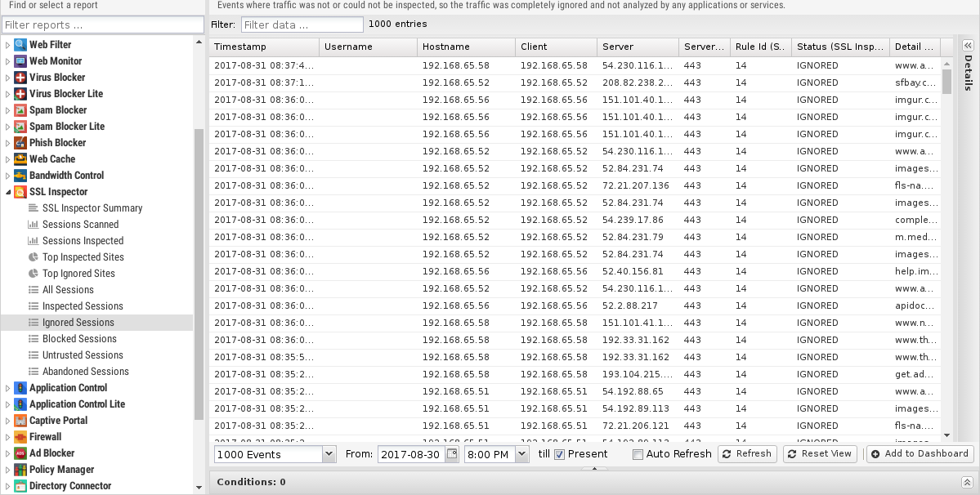Screen dimensions: 980x495
Task: Click the Filter reports input field
Action: coord(103,25)
